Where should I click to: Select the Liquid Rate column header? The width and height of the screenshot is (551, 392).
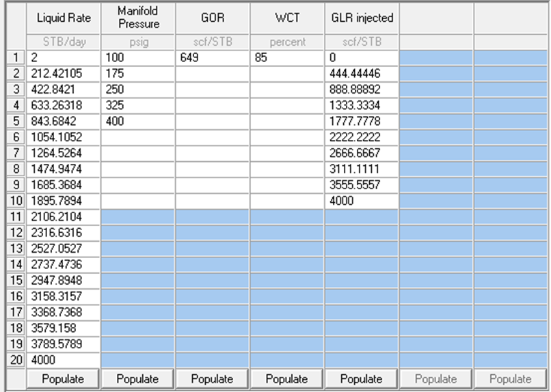tap(64, 18)
